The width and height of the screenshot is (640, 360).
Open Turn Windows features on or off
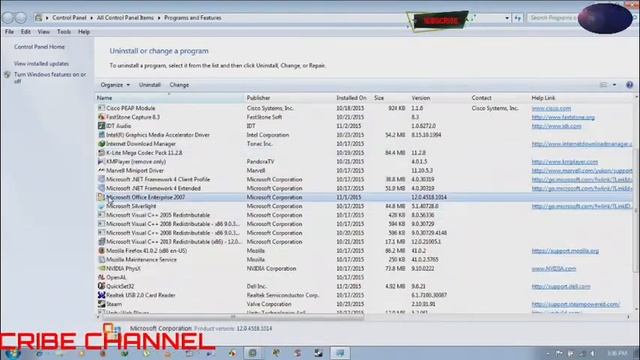click(x=50, y=78)
